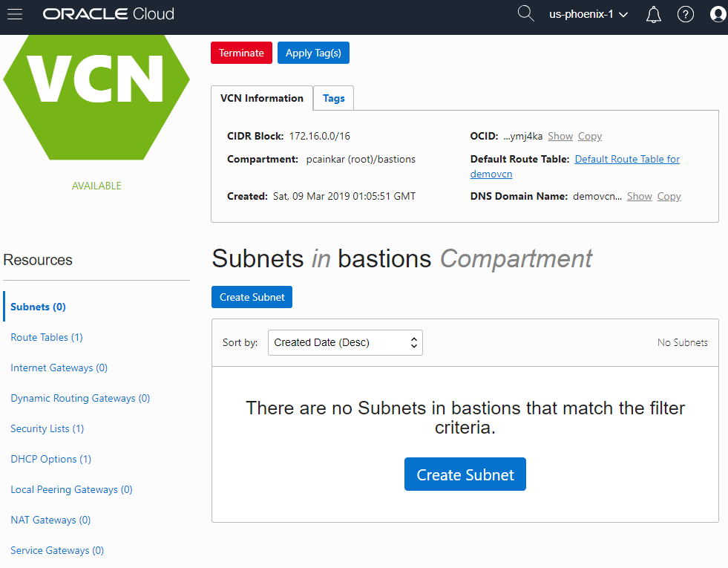Viewport: 728px width, 568px height.
Task: Click the large Create Subnet button in empty list
Action: click(465, 474)
